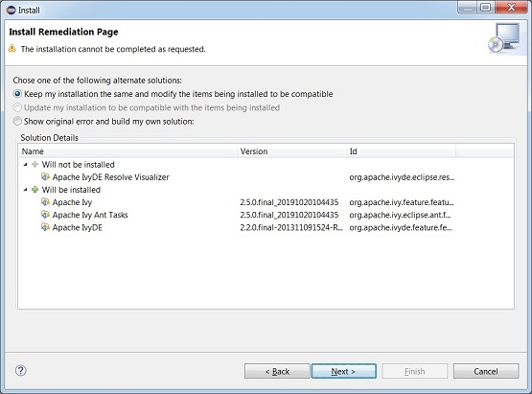
Task: Click the Apache Ivy feature icon
Action: 45,202
